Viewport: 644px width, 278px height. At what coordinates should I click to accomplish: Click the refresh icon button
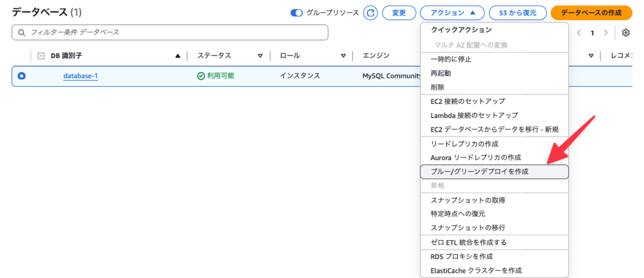click(x=370, y=13)
